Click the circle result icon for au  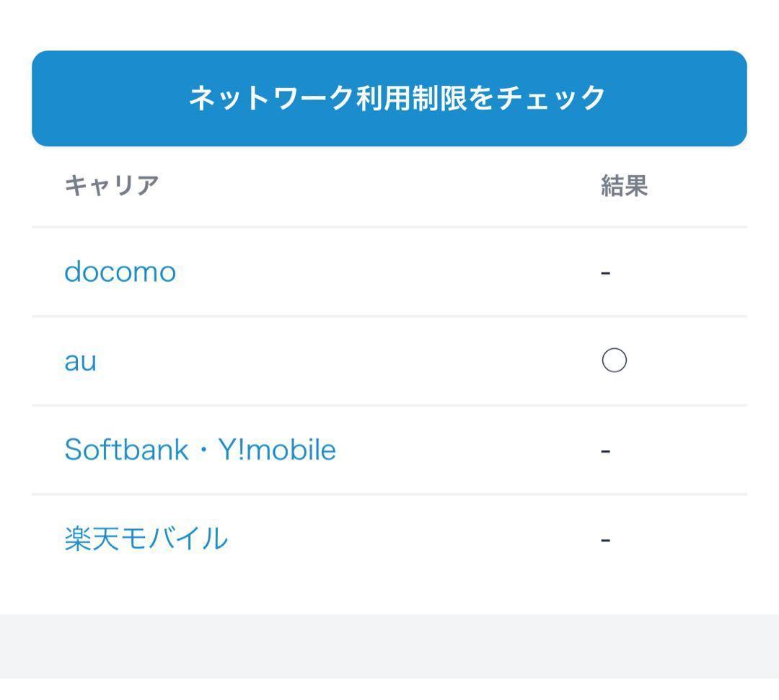pos(614,360)
